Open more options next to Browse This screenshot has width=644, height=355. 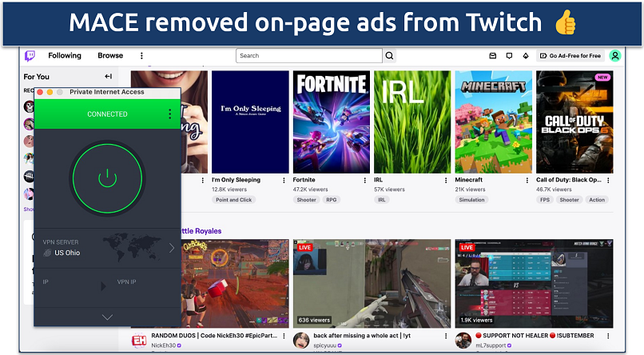point(142,56)
